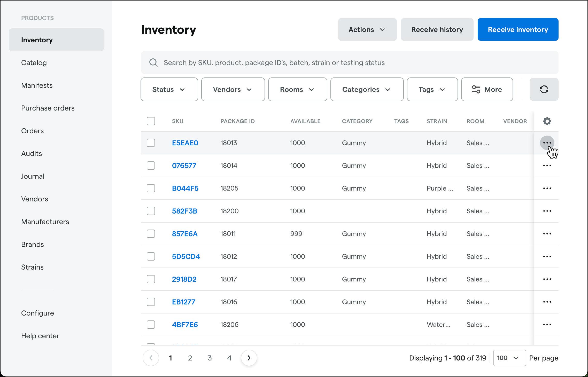
Task: Open the Status filter dropdown
Action: point(169,89)
